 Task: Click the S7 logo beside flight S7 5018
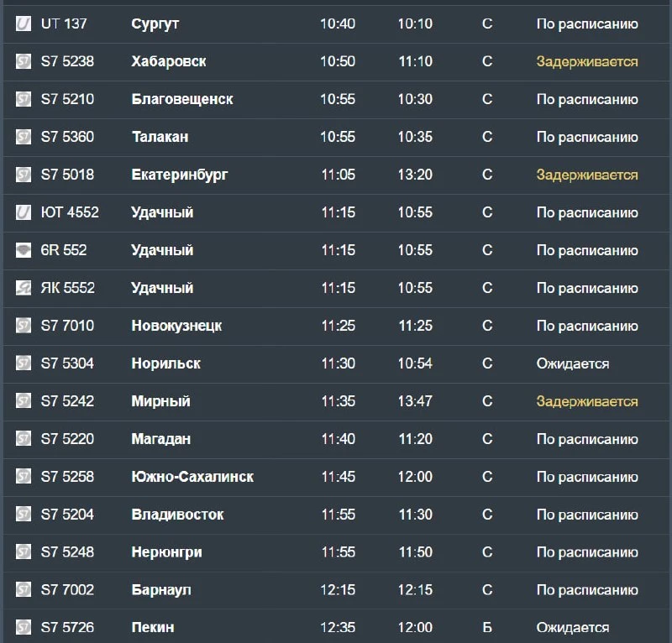point(24,175)
